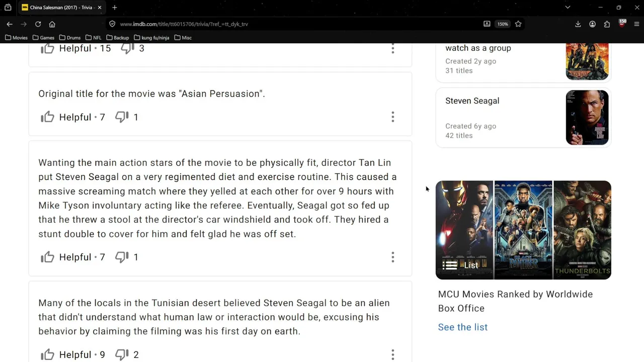Open the "watch as a group" list
The image size is (644, 362).
pyautogui.click(x=478, y=48)
